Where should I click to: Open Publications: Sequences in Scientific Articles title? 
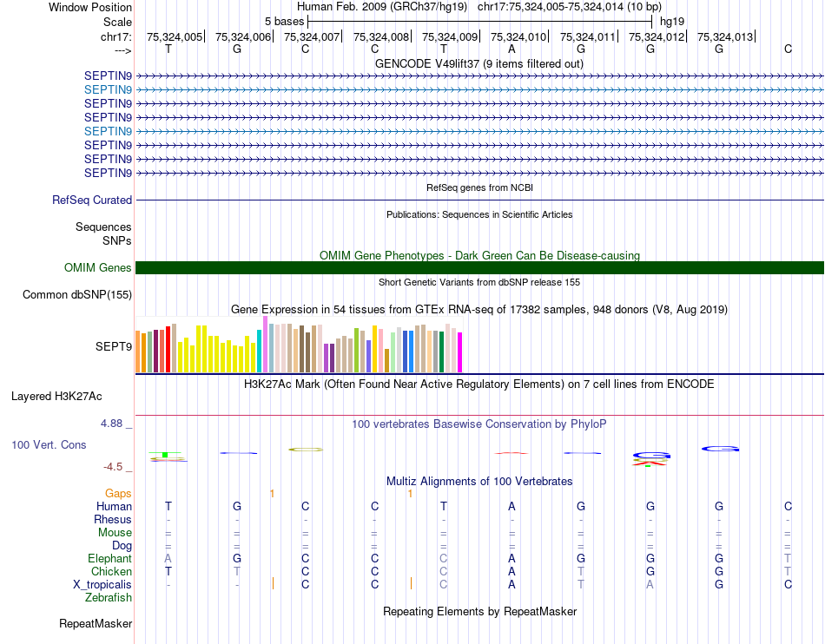pos(479,214)
